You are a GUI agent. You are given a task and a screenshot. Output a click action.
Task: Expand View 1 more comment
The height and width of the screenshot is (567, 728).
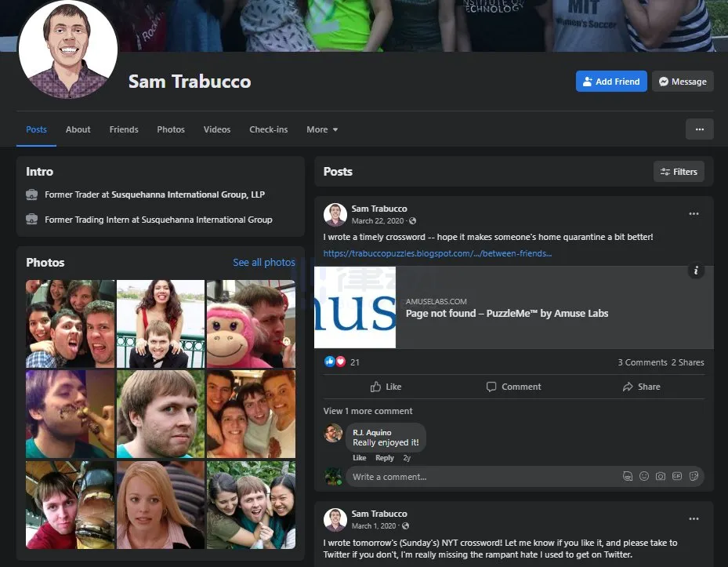pyautogui.click(x=368, y=411)
